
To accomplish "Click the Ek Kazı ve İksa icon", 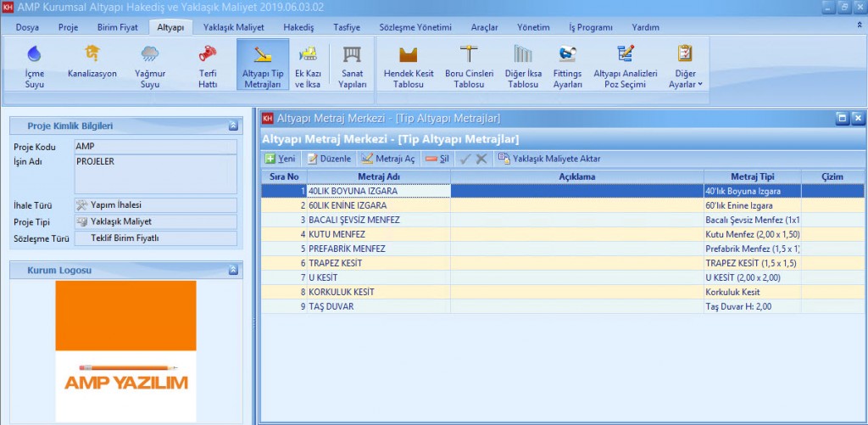I will click(308, 66).
